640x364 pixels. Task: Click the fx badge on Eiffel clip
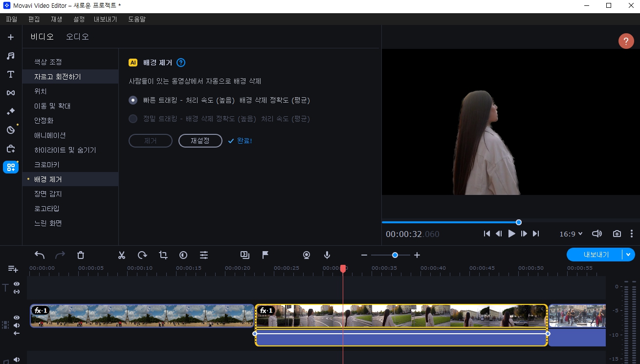click(x=41, y=310)
